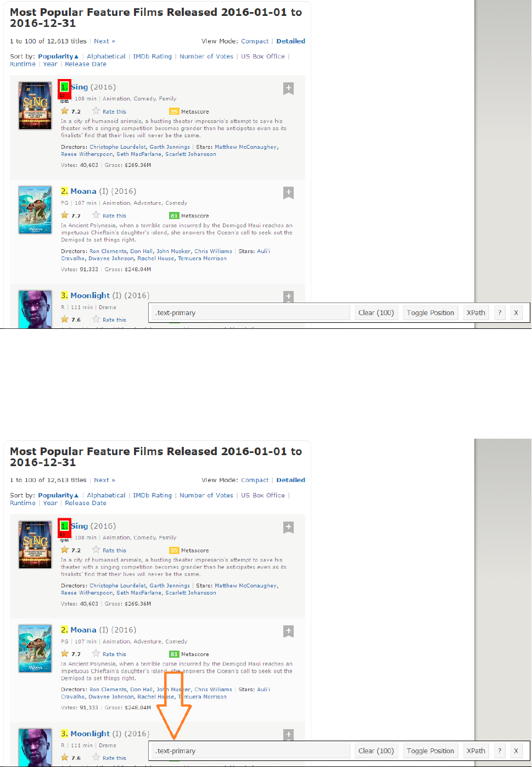Open Moana poster thumbnail in upper page copy
532x767 pixels.
35,210
